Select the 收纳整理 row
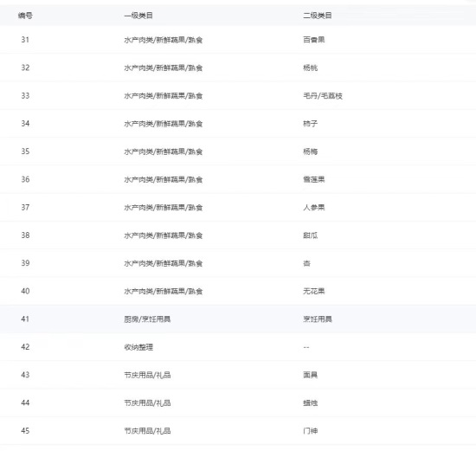 (238, 347)
